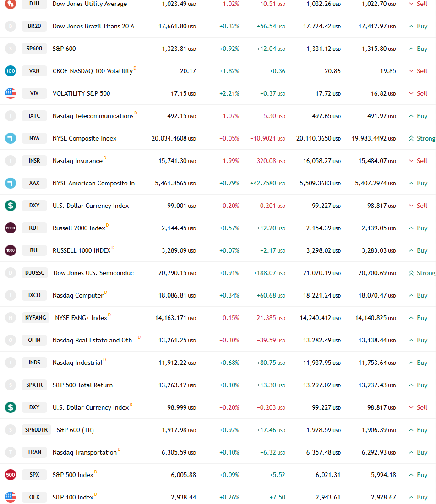436x504 pixels.
Task: Click the BR20 gray placeholder logo
Action: (x=11, y=26)
